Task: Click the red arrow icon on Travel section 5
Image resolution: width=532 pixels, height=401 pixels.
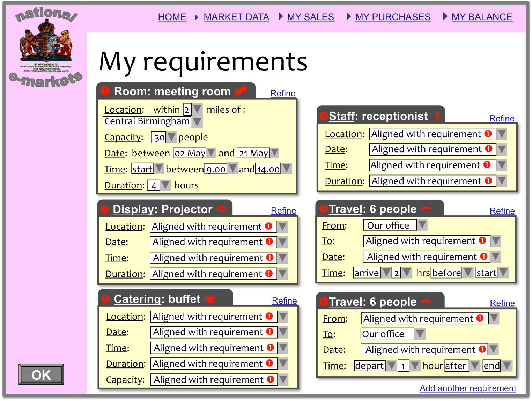Action: [426, 209]
